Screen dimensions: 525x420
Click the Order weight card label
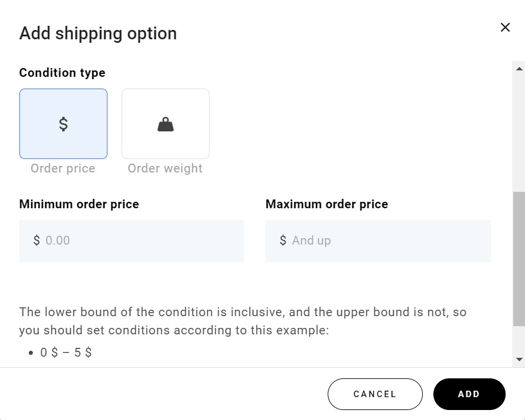coord(165,168)
